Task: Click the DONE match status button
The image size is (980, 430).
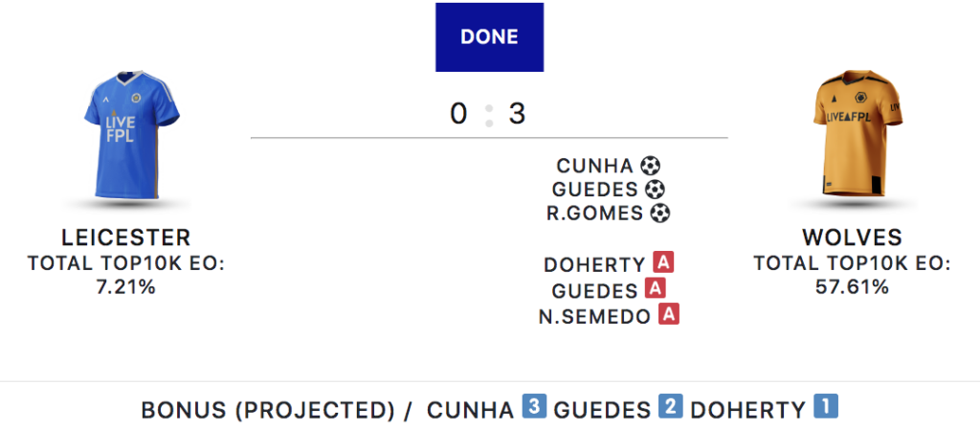Action: pos(489,37)
